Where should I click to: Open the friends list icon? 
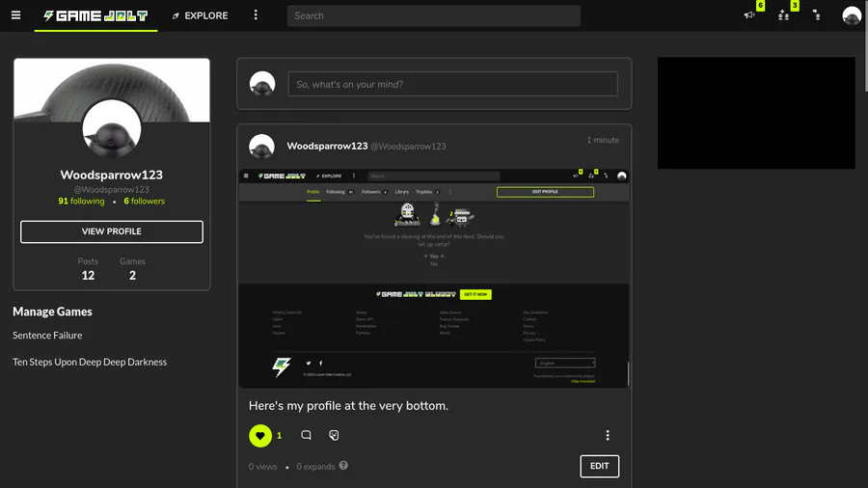817,15
